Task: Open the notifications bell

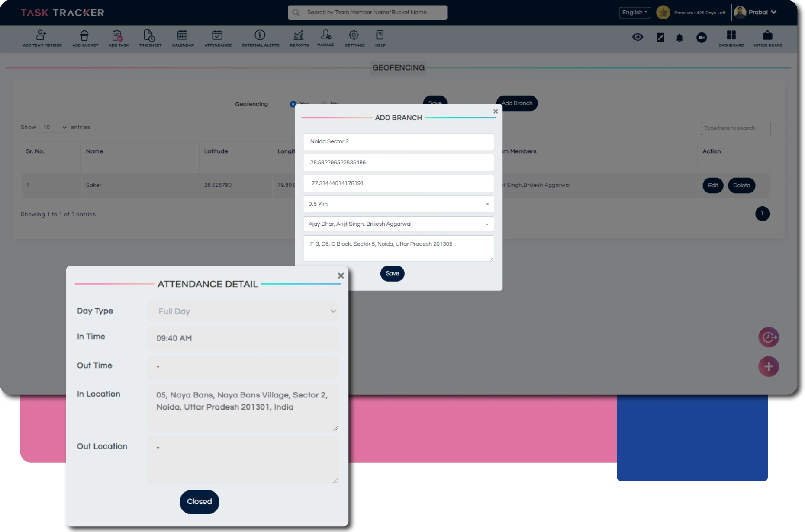Action: (679, 38)
